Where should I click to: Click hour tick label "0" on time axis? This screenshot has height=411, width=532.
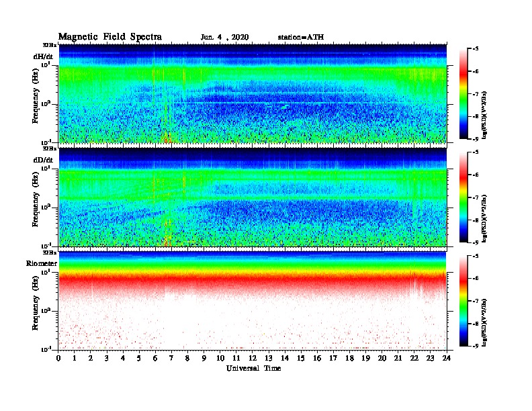pos(58,359)
